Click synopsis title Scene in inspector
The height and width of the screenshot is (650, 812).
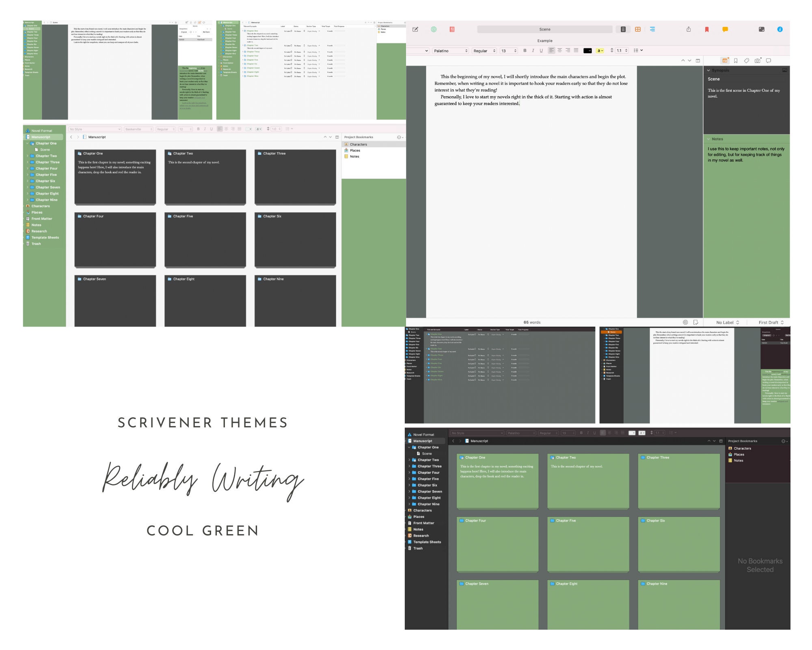[714, 79]
